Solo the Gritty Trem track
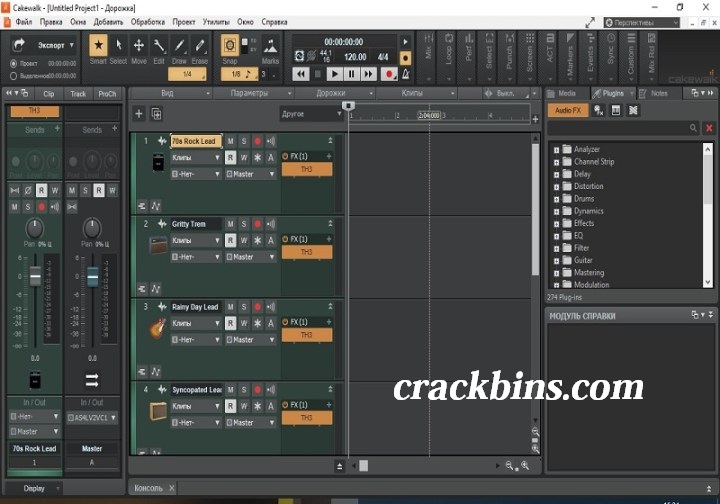The image size is (720, 504). pyautogui.click(x=244, y=224)
